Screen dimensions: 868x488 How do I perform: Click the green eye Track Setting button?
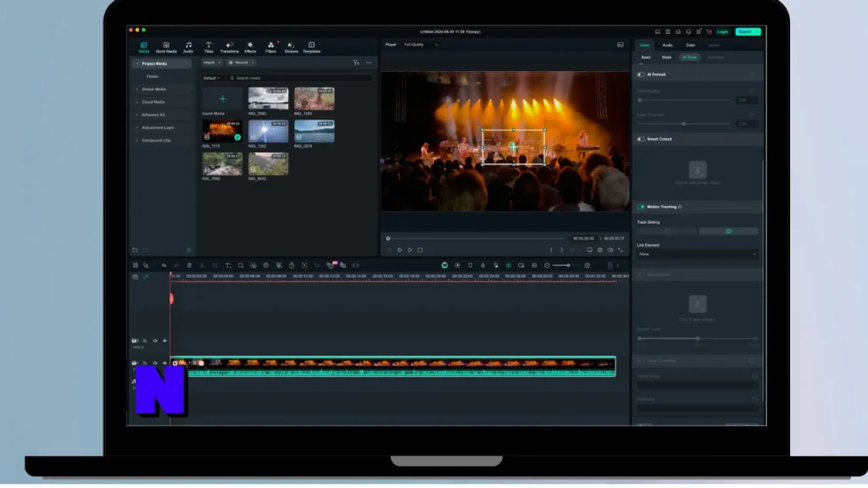tap(728, 231)
